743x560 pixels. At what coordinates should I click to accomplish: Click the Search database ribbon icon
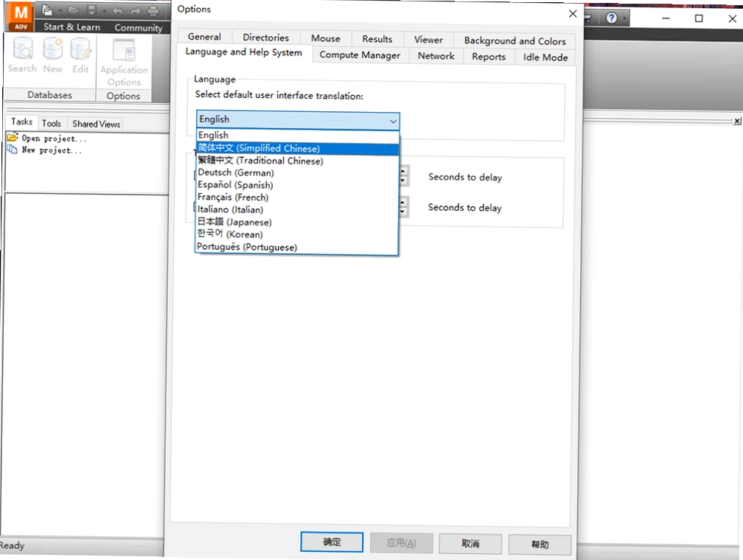[x=22, y=55]
